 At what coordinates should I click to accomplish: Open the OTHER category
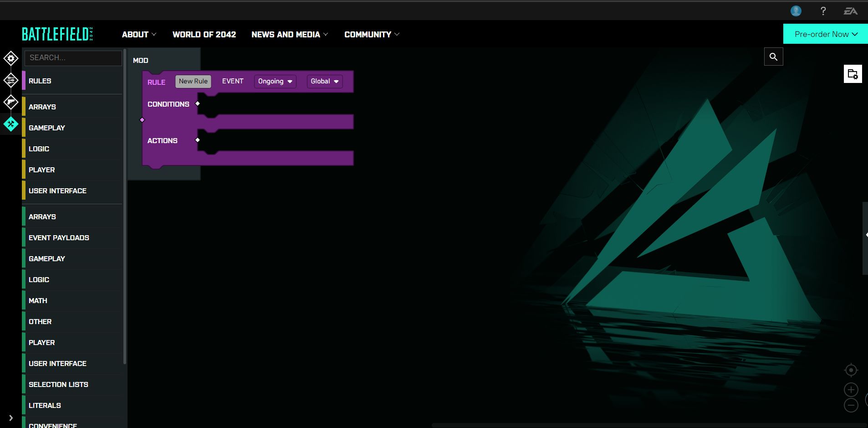(x=72, y=321)
